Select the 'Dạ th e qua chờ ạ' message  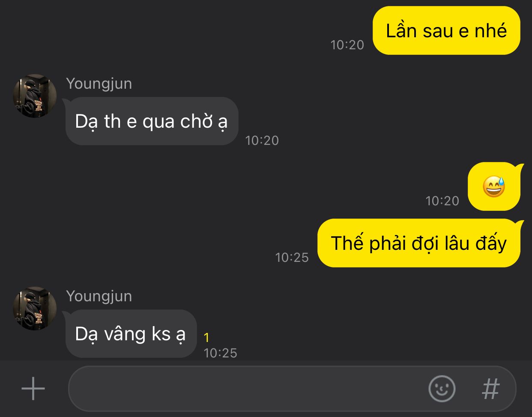point(151,121)
